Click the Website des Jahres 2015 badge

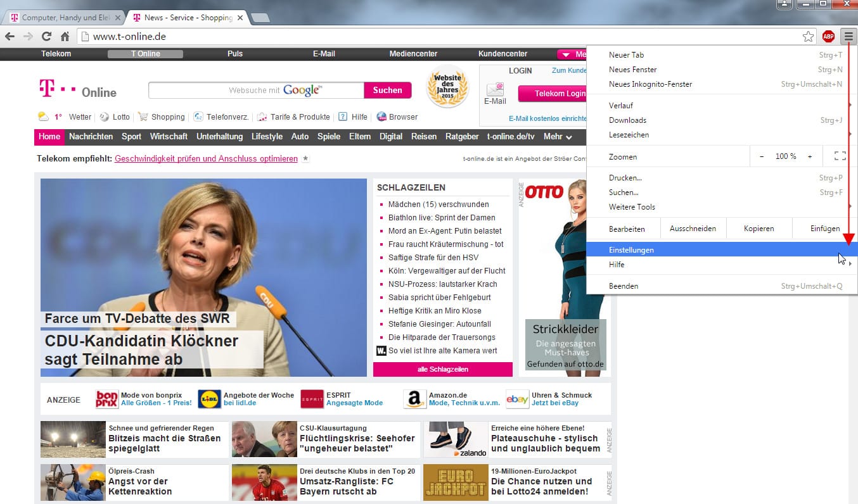click(x=447, y=86)
